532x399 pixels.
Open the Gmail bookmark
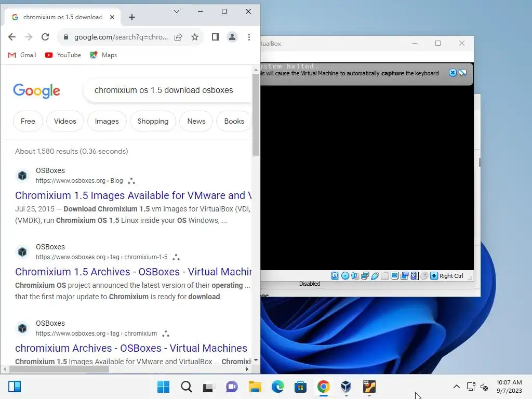22,55
